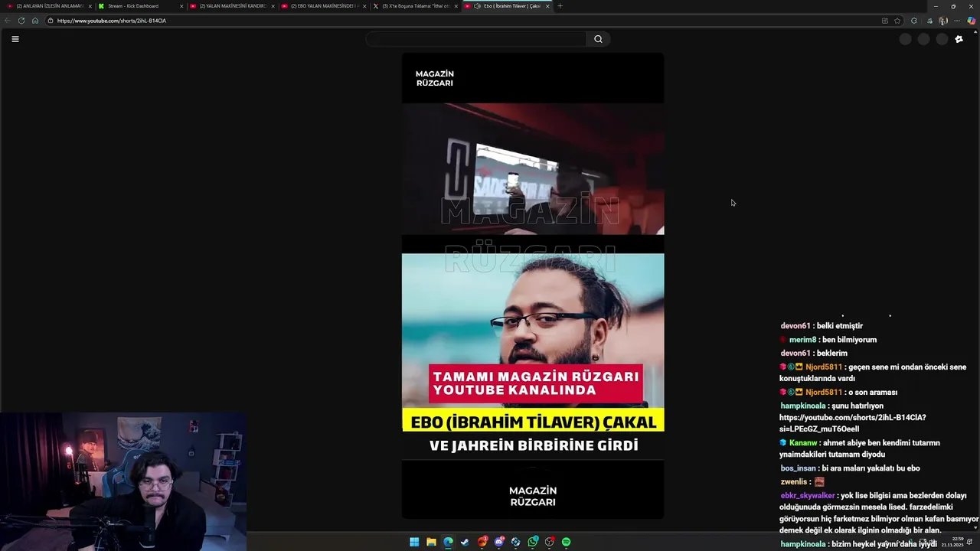The image size is (980, 551).
Task: Open the Windows Start button
Action: pos(414,542)
